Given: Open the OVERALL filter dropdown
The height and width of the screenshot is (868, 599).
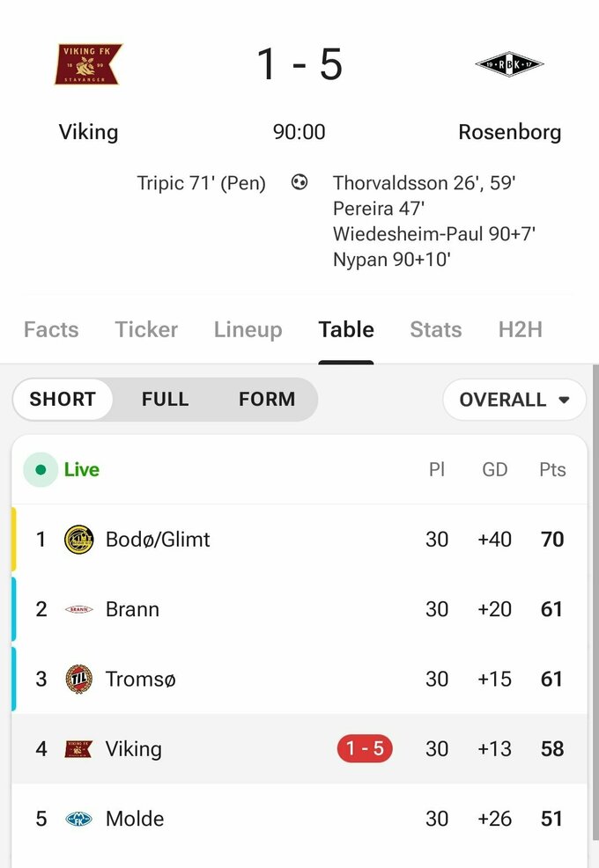Looking at the screenshot, I should pyautogui.click(x=514, y=400).
